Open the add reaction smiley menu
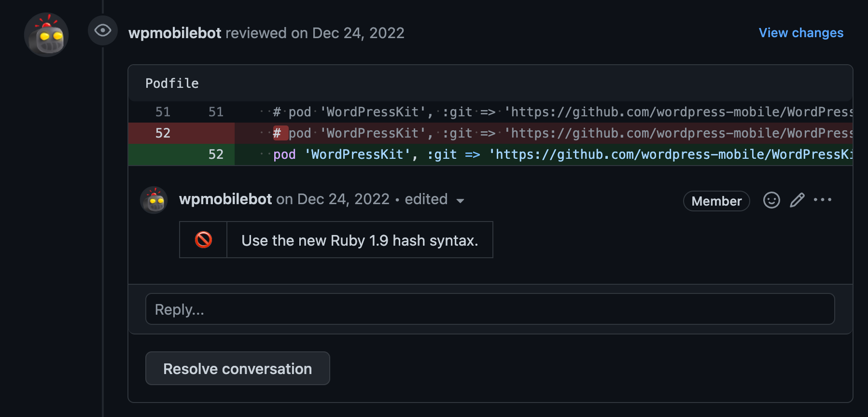Image resolution: width=868 pixels, height=417 pixels. coord(771,200)
